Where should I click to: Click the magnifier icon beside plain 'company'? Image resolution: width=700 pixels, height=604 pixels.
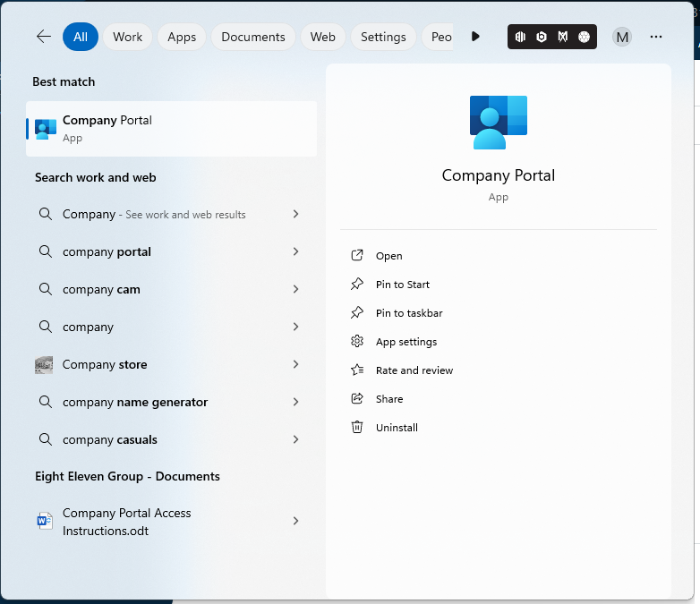tap(45, 327)
